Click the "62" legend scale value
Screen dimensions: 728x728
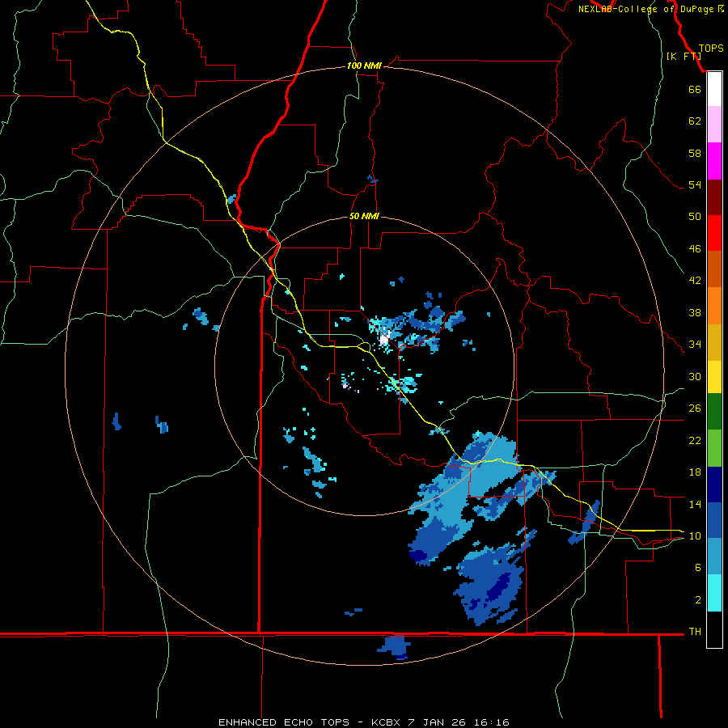point(695,121)
